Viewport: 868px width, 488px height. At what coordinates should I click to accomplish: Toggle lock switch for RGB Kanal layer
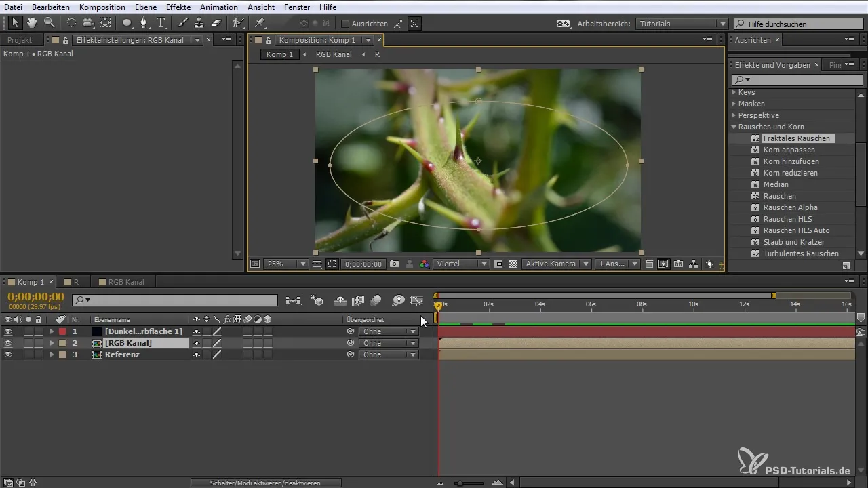(39, 343)
